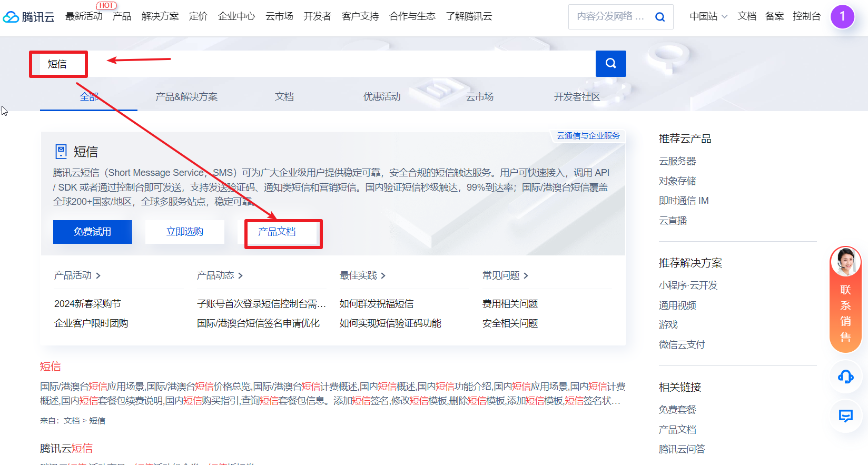
Task: Click the 联系销售 floating widget
Action: coord(845,299)
